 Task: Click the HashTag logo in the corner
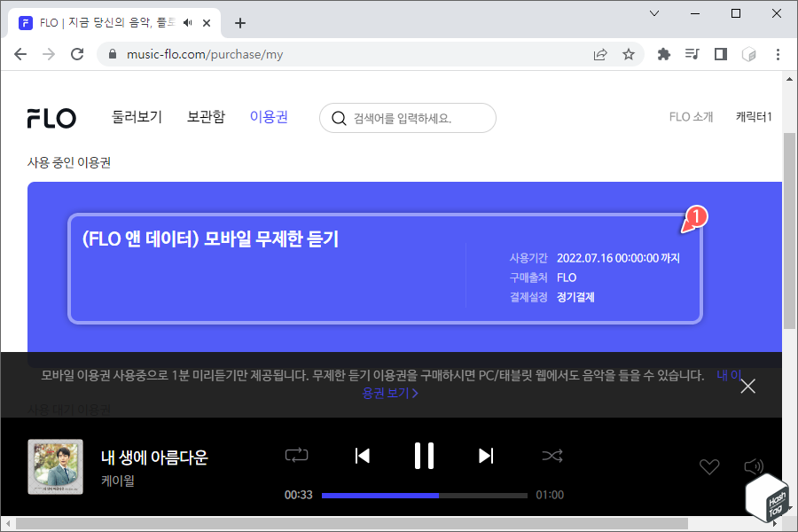765,497
